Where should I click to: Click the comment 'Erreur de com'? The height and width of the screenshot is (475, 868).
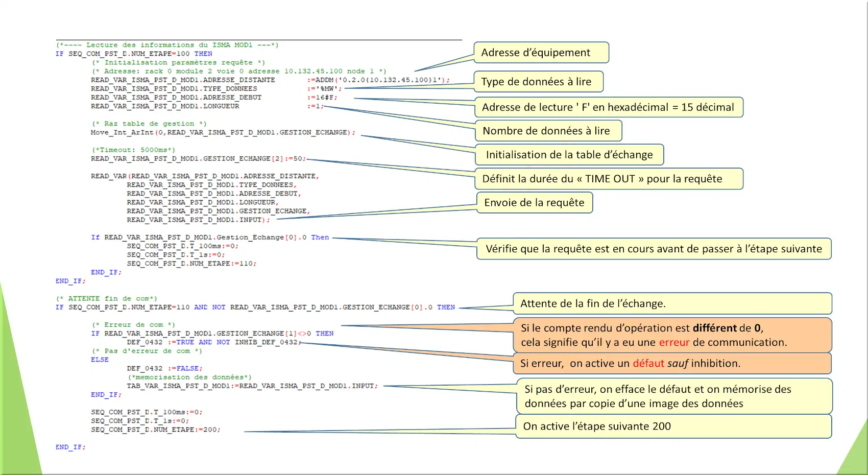pyautogui.click(x=133, y=324)
